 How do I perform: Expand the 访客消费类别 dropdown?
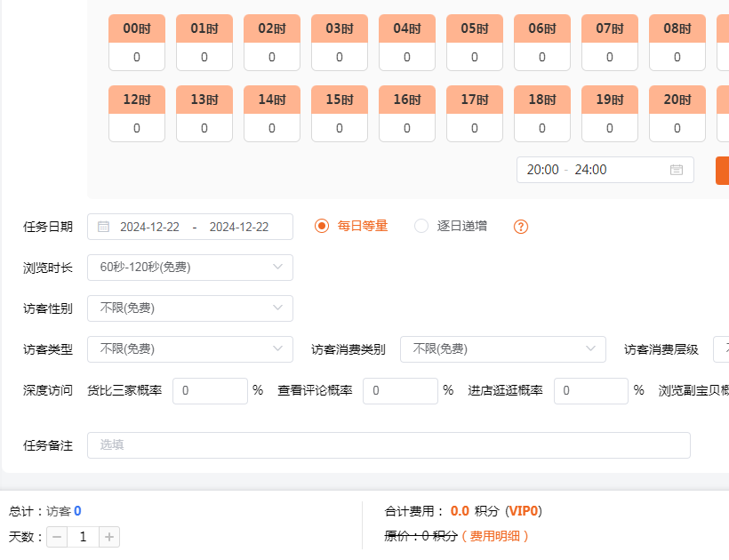click(502, 349)
